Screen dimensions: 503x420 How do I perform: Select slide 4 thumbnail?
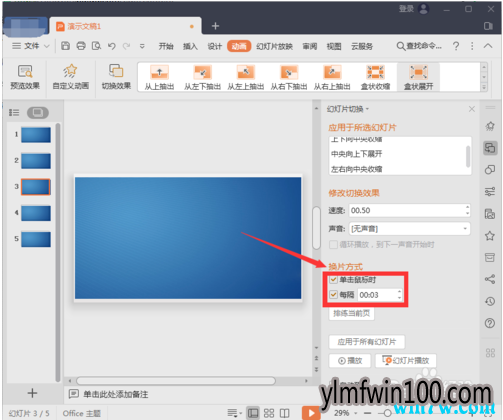pyautogui.click(x=36, y=213)
